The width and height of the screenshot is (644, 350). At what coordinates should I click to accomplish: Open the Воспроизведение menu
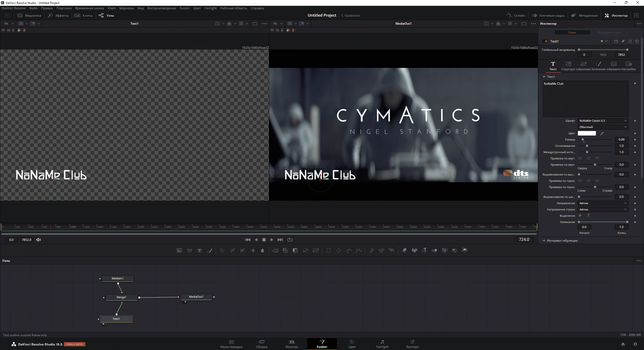162,8
